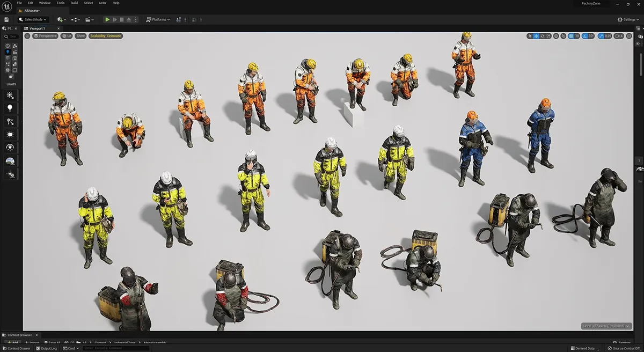Expand the Platforms dropdown
The width and height of the screenshot is (644, 352).
158,19
